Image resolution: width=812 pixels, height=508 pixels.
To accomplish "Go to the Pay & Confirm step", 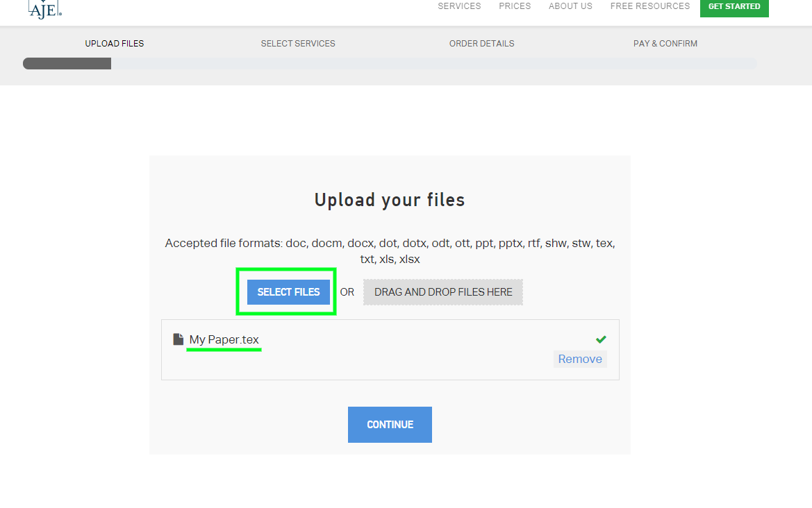I will click(665, 44).
